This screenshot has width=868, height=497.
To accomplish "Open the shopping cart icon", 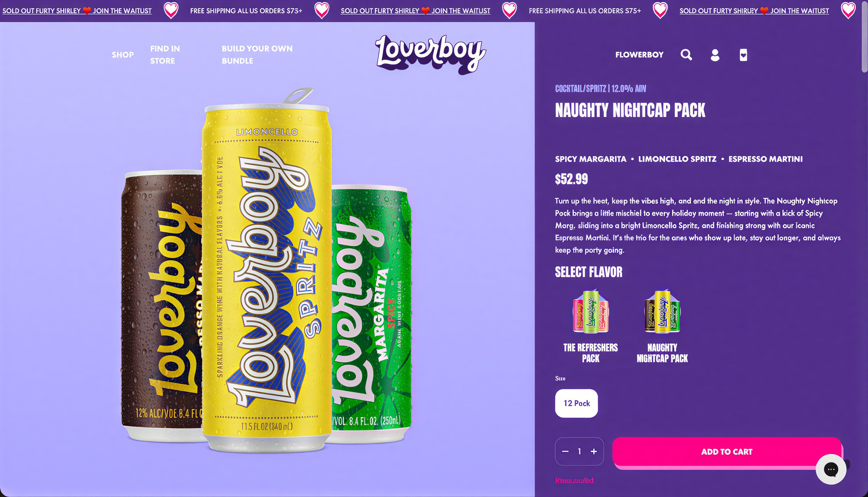I will pos(743,55).
